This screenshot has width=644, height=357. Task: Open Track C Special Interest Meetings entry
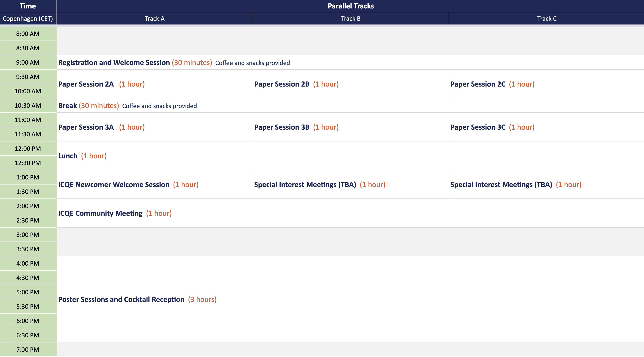[x=547, y=185]
